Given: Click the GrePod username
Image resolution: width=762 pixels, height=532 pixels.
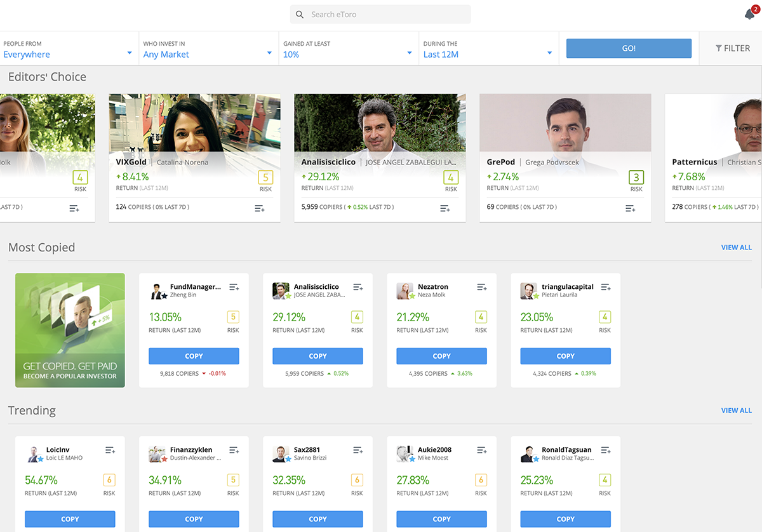Looking at the screenshot, I should (501, 162).
